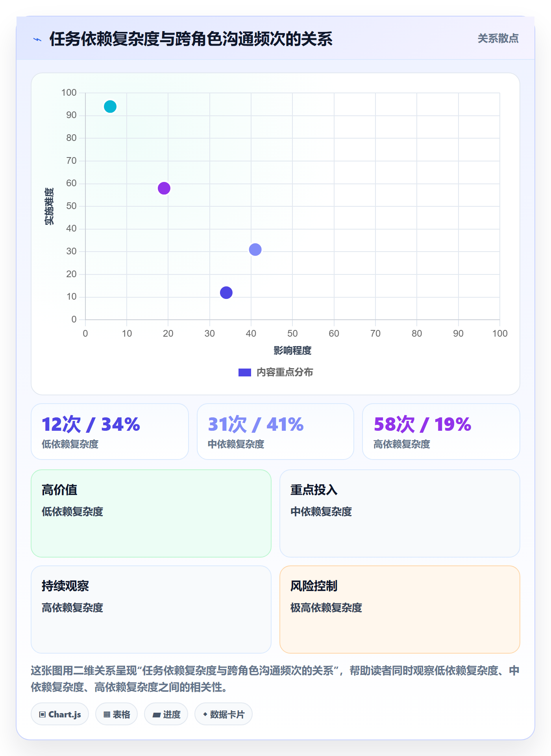Click the y-axis tick label 70
This screenshot has height=756, width=551.
click(x=71, y=161)
